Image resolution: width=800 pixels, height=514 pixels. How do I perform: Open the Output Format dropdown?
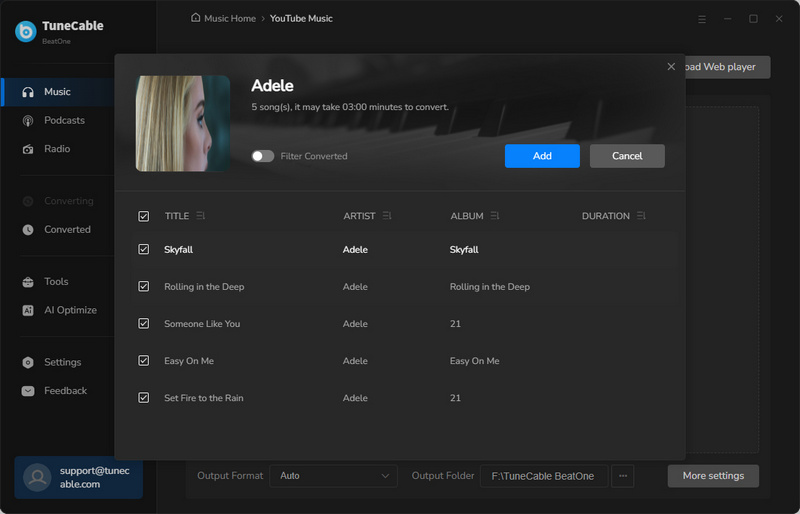tap(333, 476)
